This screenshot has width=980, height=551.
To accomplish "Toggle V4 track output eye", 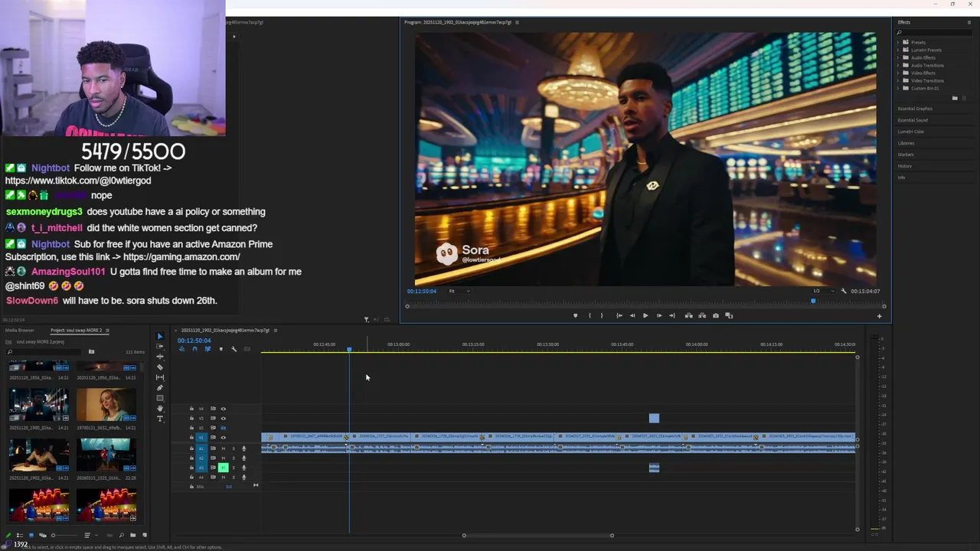I will (x=224, y=409).
